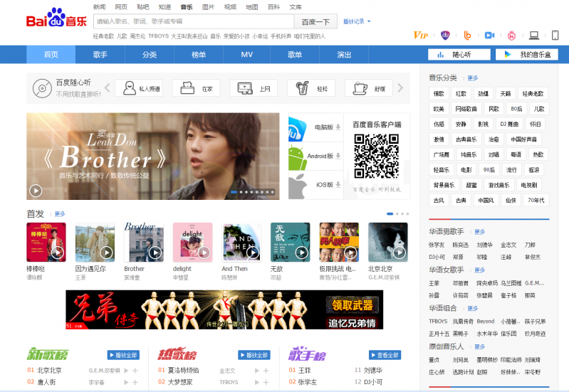Select the 轻松 drink channel icon
569x392 pixels.
[302, 88]
